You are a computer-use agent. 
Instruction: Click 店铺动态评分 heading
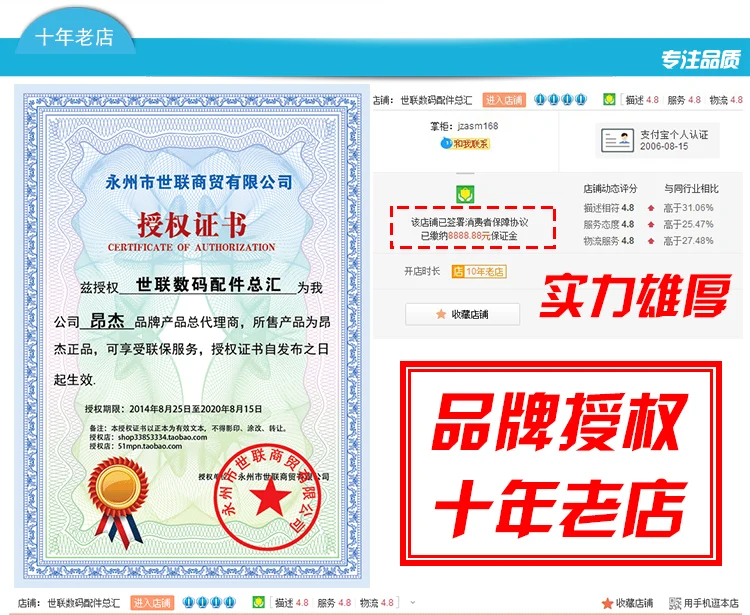(610, 188)
